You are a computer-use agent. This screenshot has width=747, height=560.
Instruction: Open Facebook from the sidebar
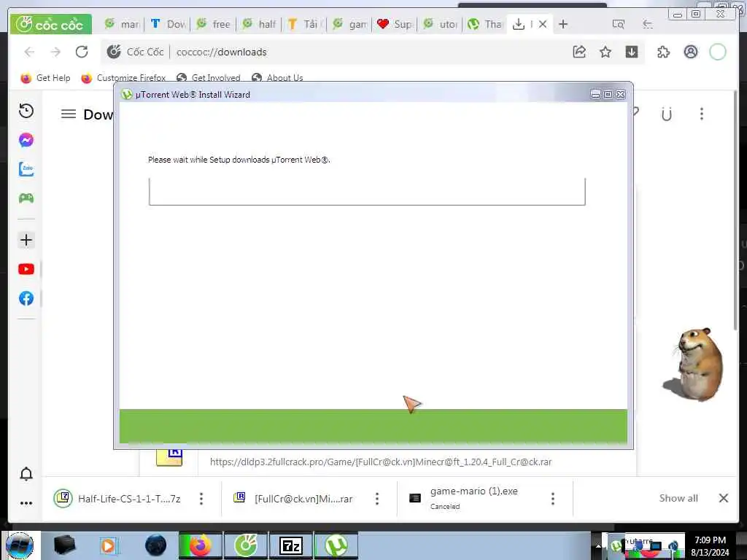click(26, 298)
